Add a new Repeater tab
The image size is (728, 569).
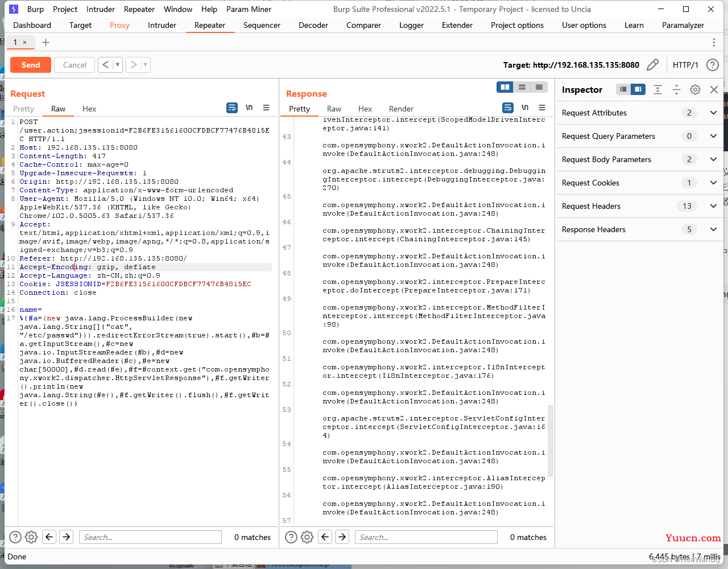(46, 42)
